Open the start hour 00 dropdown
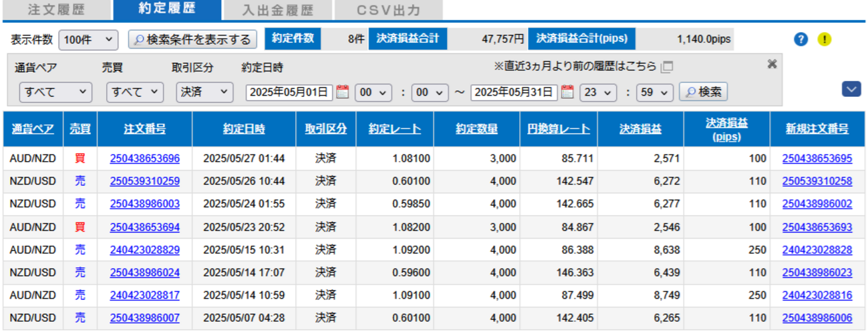Screen dimensions: 868x332 point(372,92)
